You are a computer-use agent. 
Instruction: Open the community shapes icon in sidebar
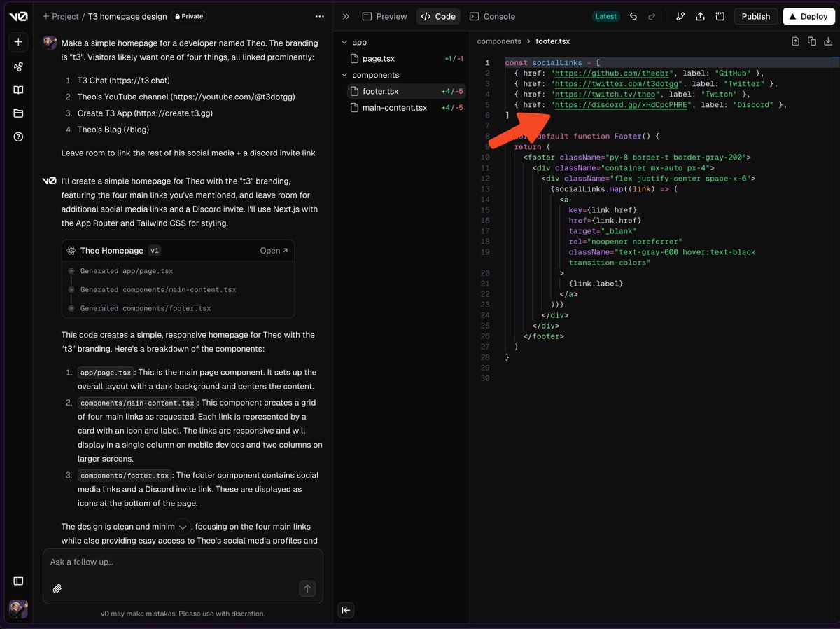pos(19,67)
